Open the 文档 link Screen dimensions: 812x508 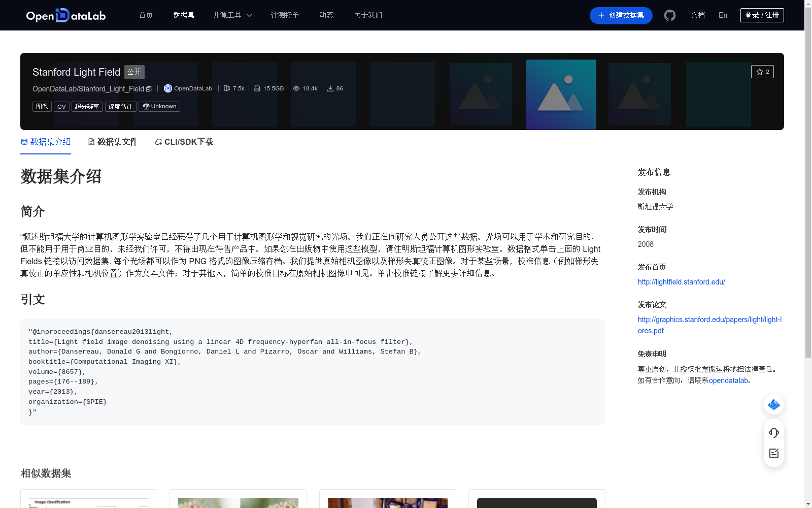[698, 15]
